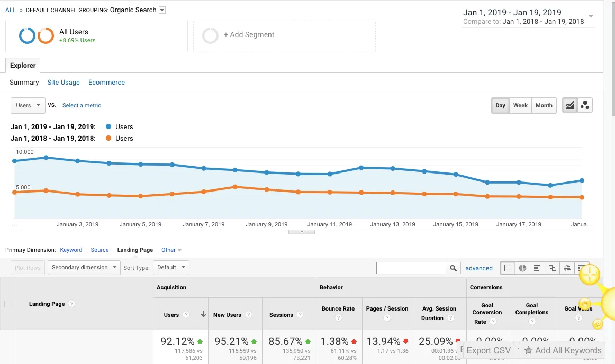The image size is (615, 364).
Task: Open the Secondary dimension dropdown
Action: tap(84, 268)
